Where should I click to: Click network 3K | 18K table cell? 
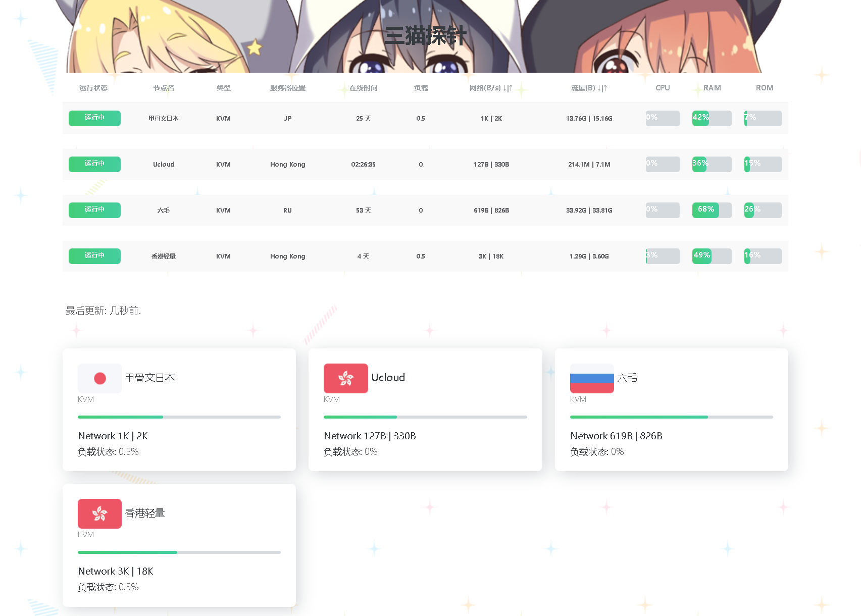pyautogui.click(x=491, y=256)
